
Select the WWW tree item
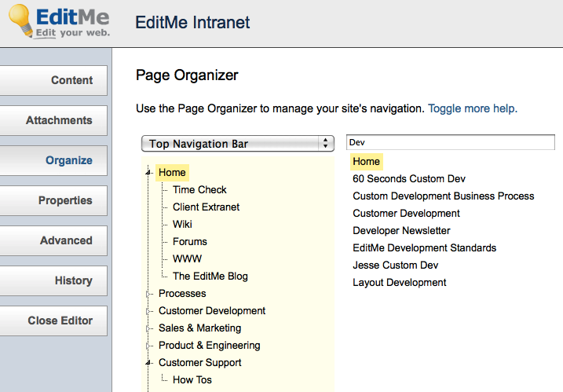pos(187,258)
